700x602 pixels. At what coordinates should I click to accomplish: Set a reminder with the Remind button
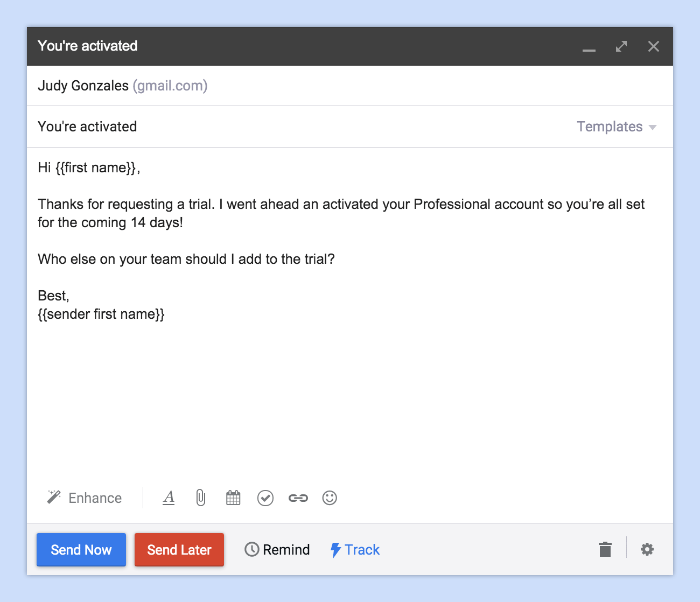click(x=277, y=550)
